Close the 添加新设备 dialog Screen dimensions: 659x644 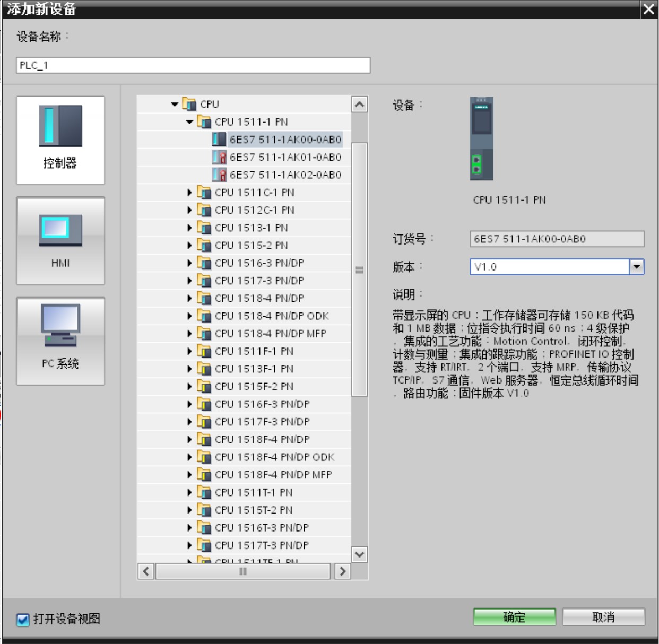pos(648,9)
